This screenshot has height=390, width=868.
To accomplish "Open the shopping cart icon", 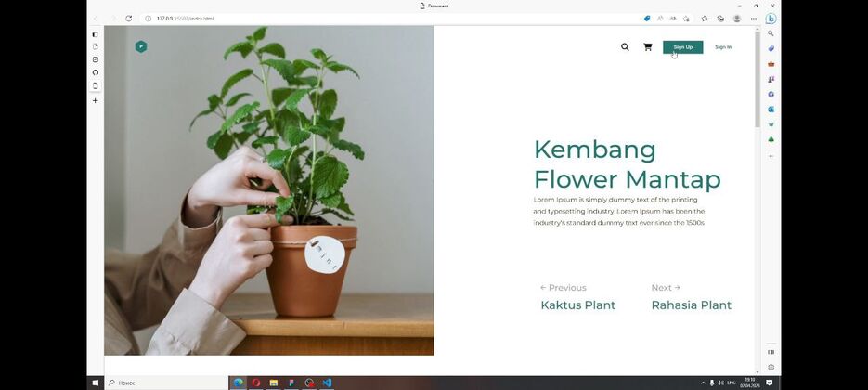I will click(x=648, y=47).
